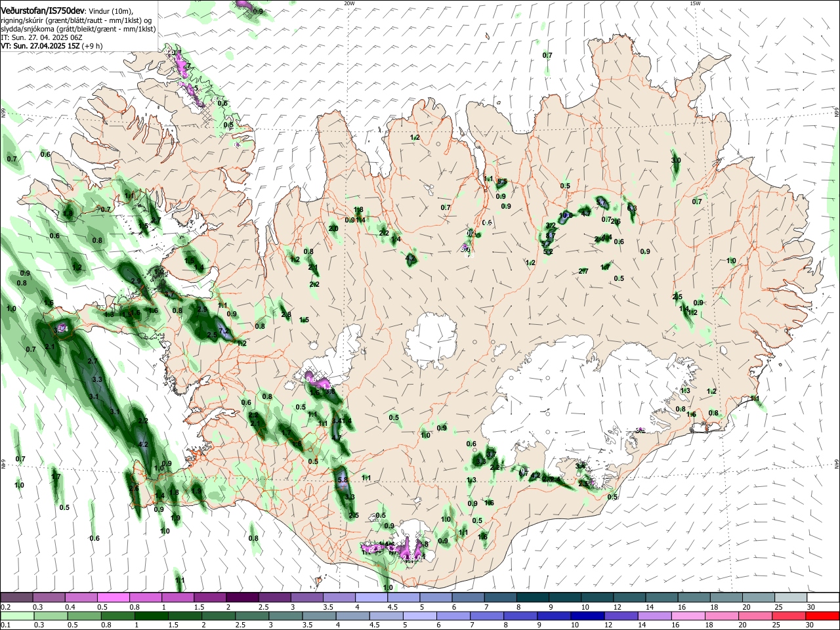840x630 pixels.
Task: Select top legend swatch between 0.2 and 0.3
Action: coord(16,597)
